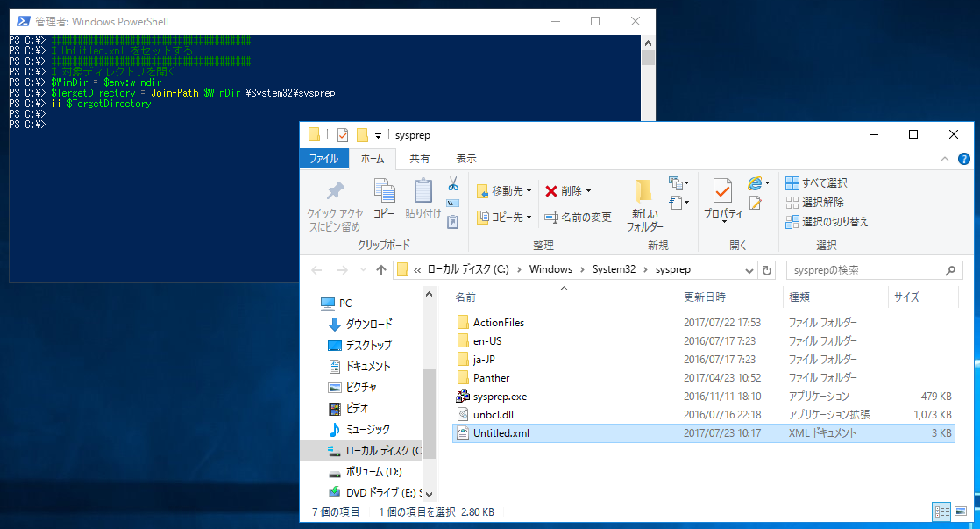Viewport: 980px width, 529px height.
Task: Open the Quick Access Toolbar customize dropdown
Action: [378, 136]
